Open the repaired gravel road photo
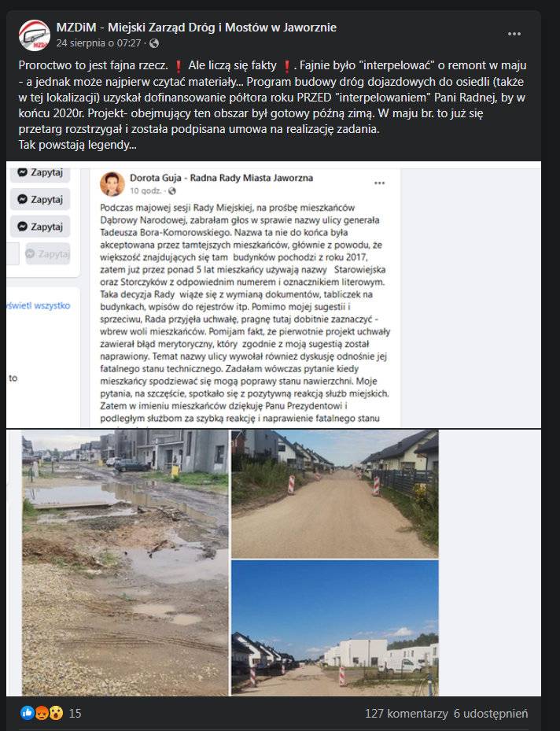560x731 pixels. [x=335, y=493]
